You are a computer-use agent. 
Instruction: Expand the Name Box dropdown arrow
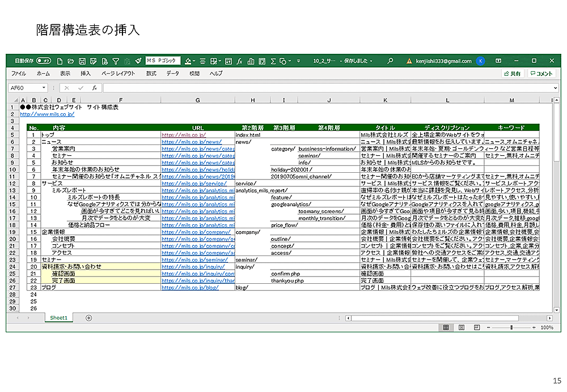(44, 88)
